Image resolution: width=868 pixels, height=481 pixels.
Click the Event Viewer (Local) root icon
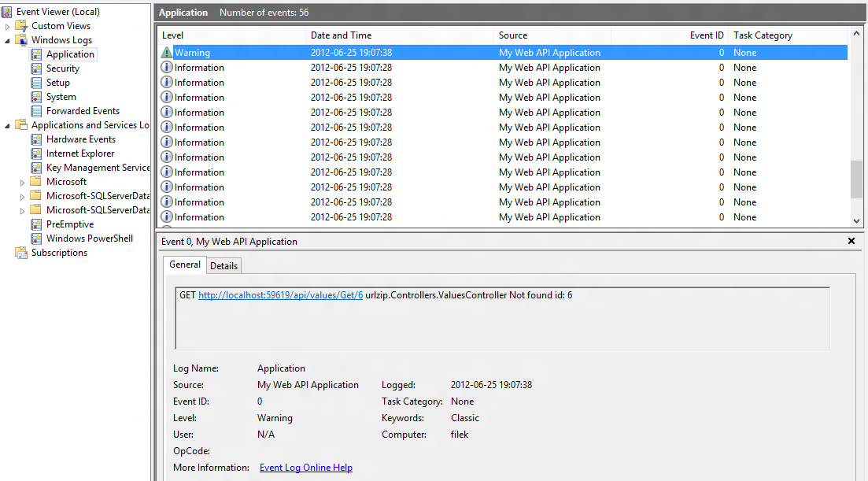[6, 12]
